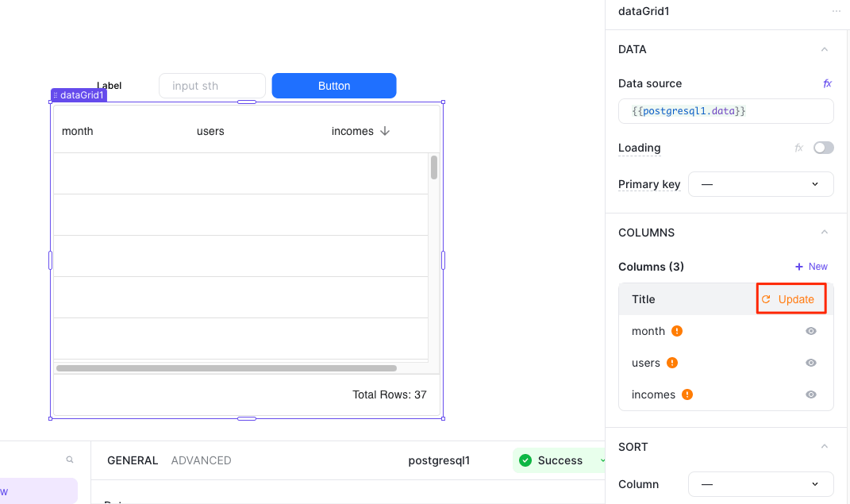
Task: Collapse the SORT section
Action: (x=824, y=447)
